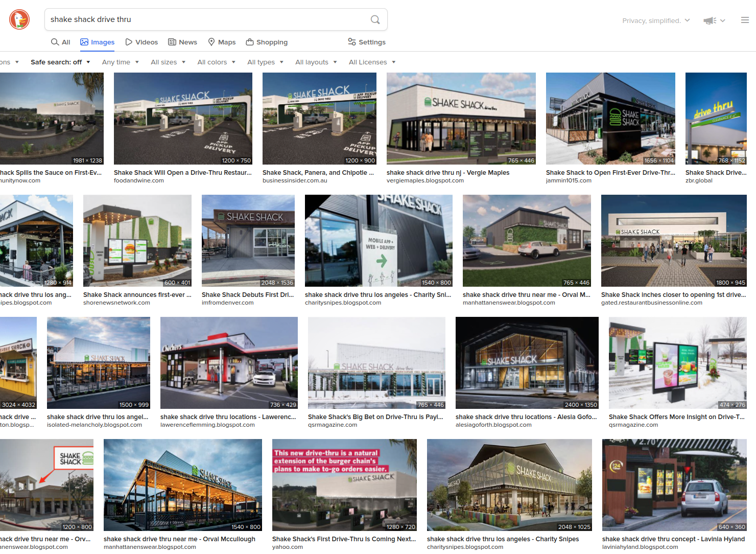756x554 pixels.
Task: Open the Videos results tab
Action: click(x=141, y=42)
